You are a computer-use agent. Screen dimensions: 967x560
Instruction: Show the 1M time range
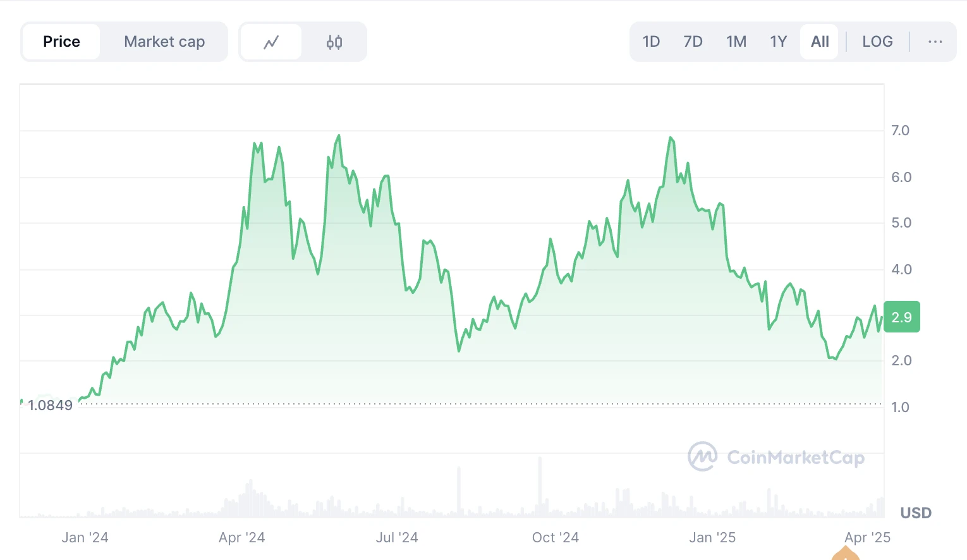tap(736, 42)
